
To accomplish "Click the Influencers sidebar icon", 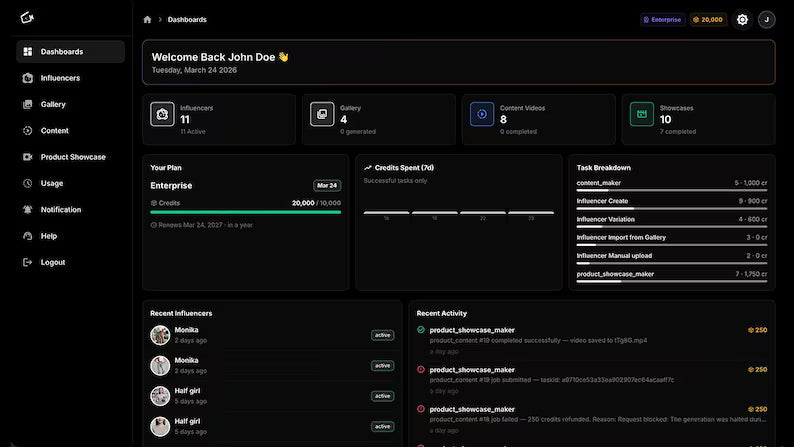I will click(28, 78).
